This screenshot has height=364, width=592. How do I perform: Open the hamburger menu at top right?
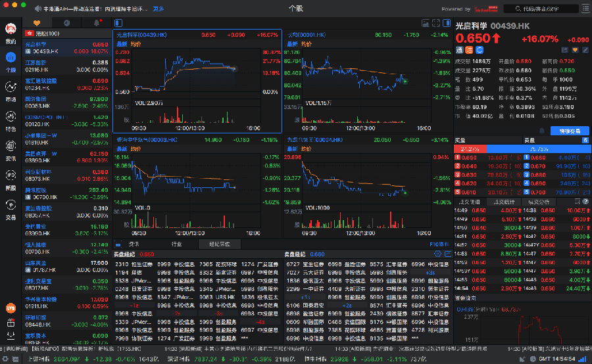585,9
